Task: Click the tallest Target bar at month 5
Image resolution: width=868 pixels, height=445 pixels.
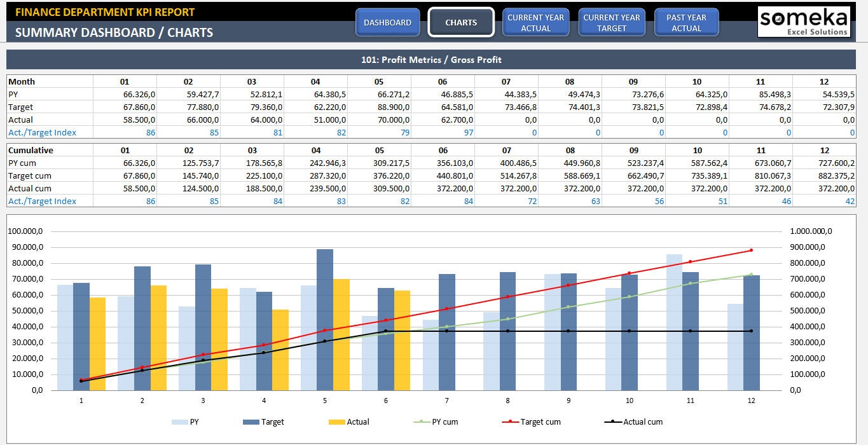Action: point(324,286)
